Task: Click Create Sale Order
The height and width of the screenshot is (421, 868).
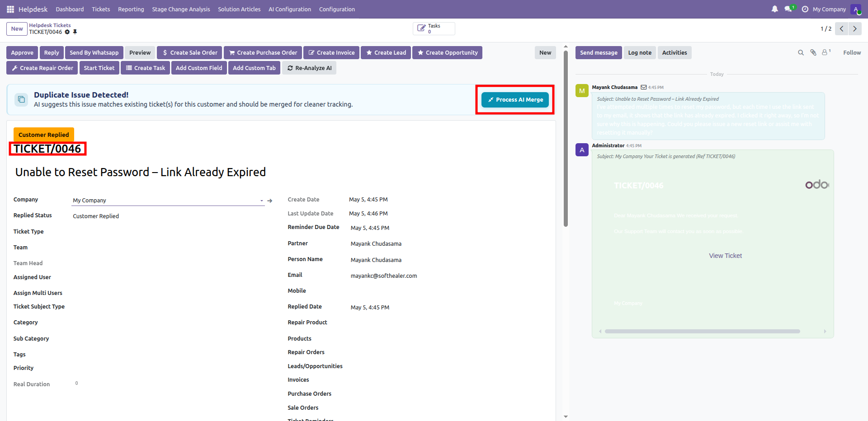Action: pos(189,53)
